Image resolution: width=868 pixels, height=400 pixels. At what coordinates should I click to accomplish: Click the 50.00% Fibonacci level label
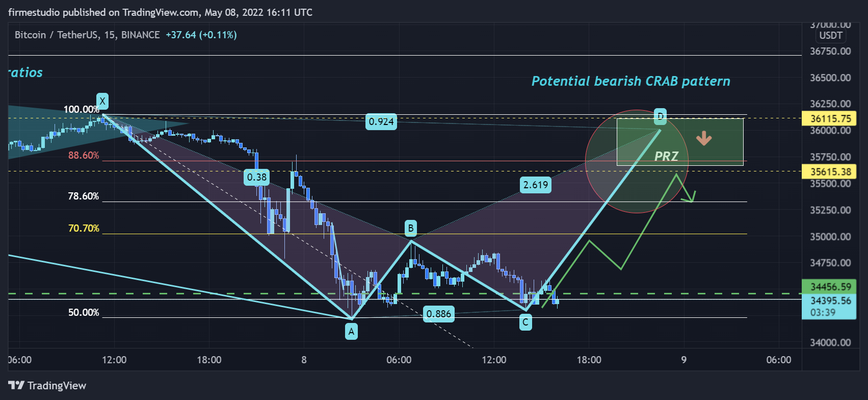click(x=84, y=312)
